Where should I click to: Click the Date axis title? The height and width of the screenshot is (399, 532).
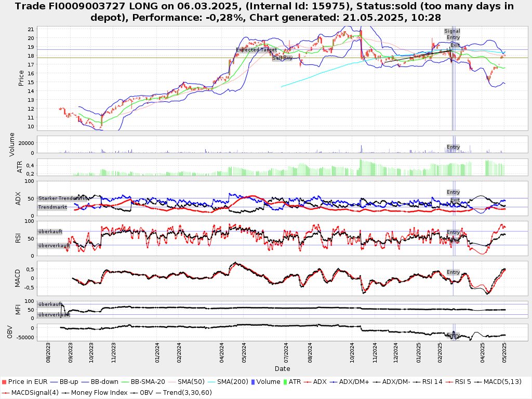[283, 369]
